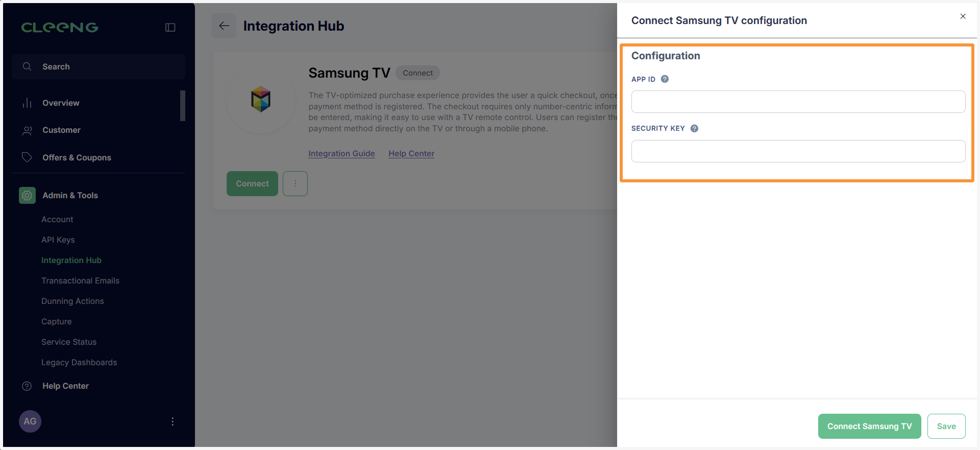Click the Samsung TV heading
Screen dimensions: 980x450
(x=349, y=73)
